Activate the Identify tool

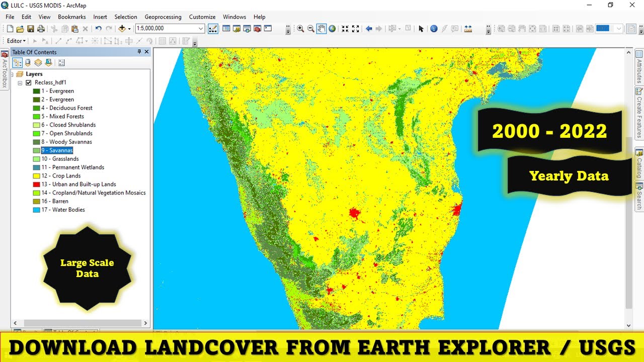coord(434,29)
